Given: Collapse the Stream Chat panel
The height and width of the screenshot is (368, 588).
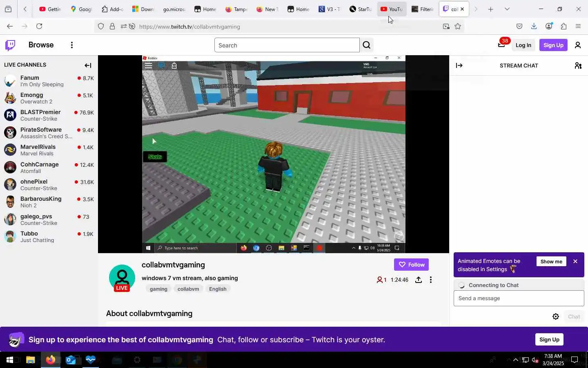Looking at the screenshot, I should point(459,65).
